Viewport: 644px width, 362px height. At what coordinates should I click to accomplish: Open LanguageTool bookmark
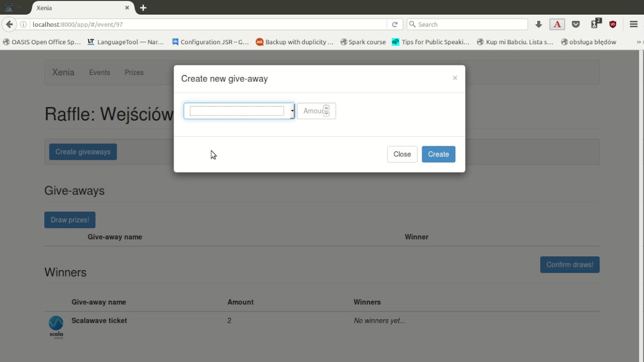[126, 42]
